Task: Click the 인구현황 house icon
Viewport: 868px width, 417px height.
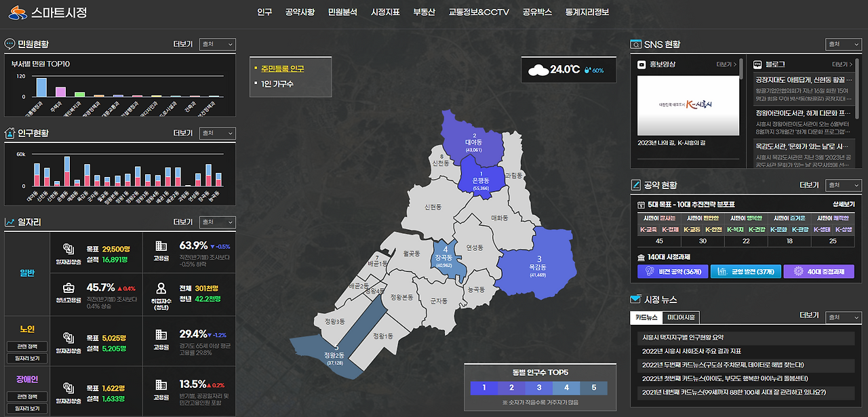Action: coord(10,133)
